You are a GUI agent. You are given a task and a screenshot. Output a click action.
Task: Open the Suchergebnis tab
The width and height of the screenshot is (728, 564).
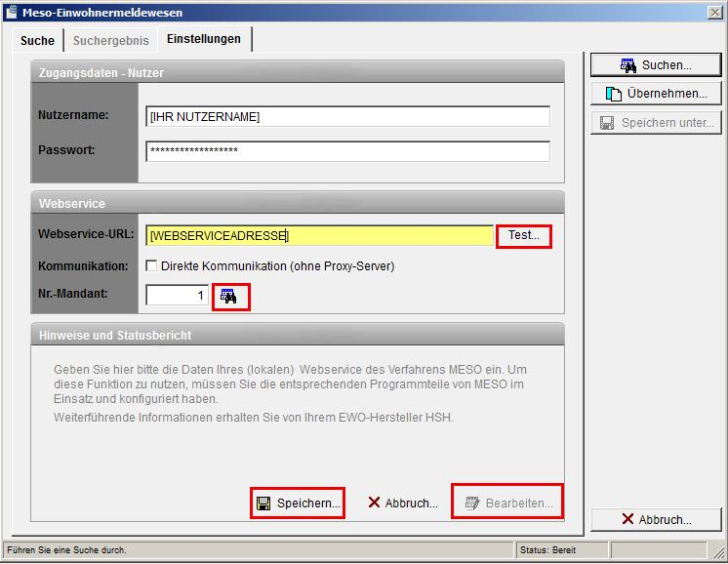112,41
